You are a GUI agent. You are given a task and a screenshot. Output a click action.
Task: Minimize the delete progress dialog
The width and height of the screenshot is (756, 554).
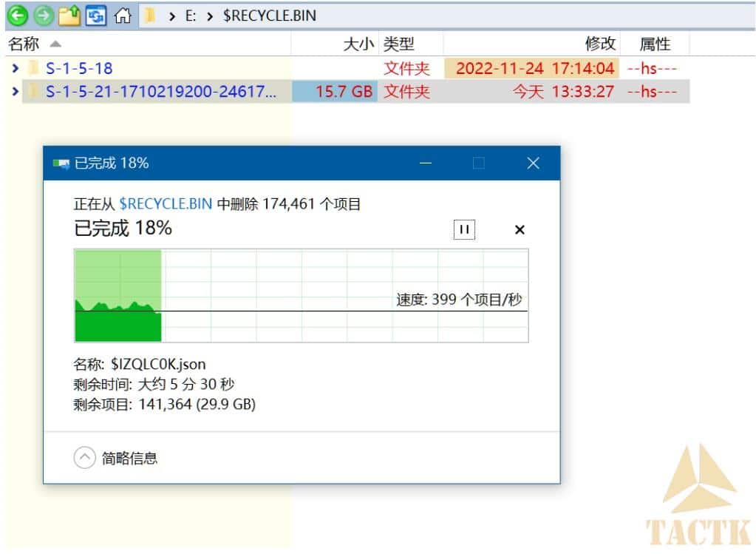click(x=425, y=163)
